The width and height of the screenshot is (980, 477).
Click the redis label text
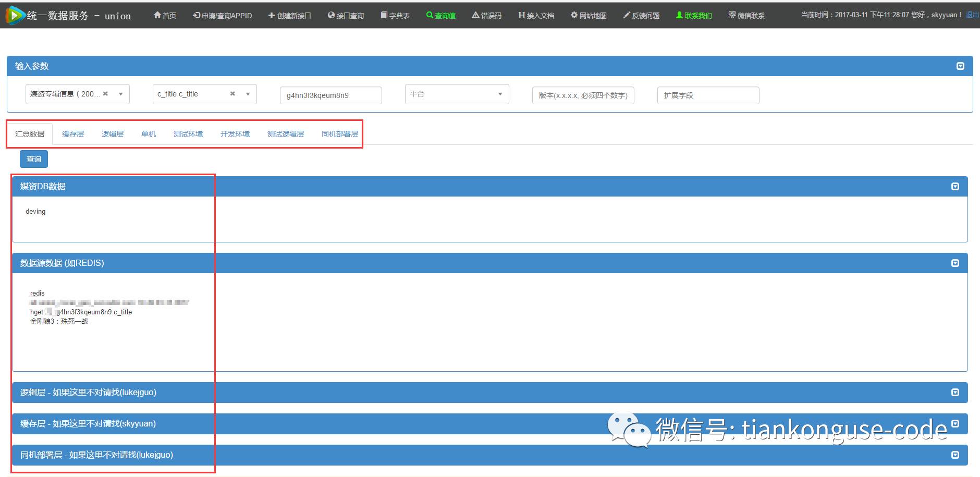[38, 293]
